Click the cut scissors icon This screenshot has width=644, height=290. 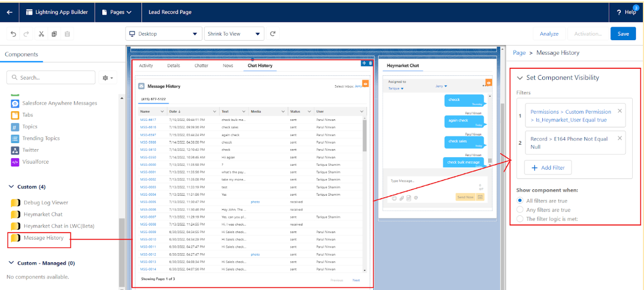pos(41,34)
